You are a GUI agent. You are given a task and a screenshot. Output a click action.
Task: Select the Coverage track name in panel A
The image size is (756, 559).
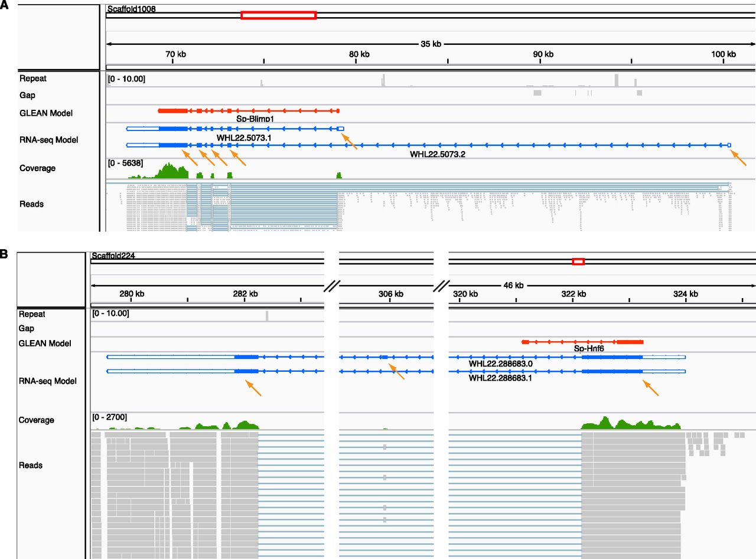(37, 168)
